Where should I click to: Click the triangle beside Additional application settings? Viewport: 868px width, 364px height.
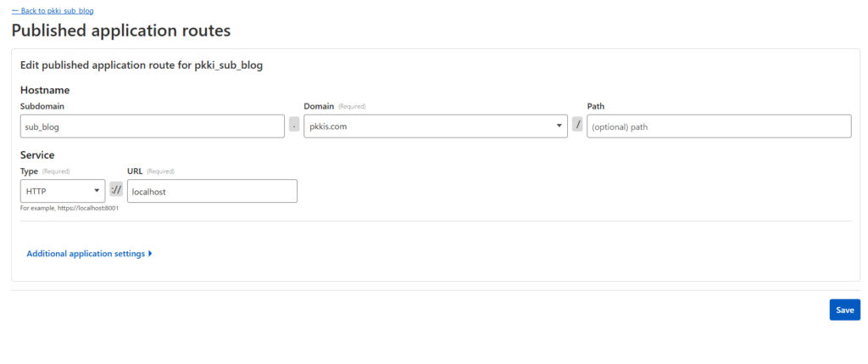(150, 254)
